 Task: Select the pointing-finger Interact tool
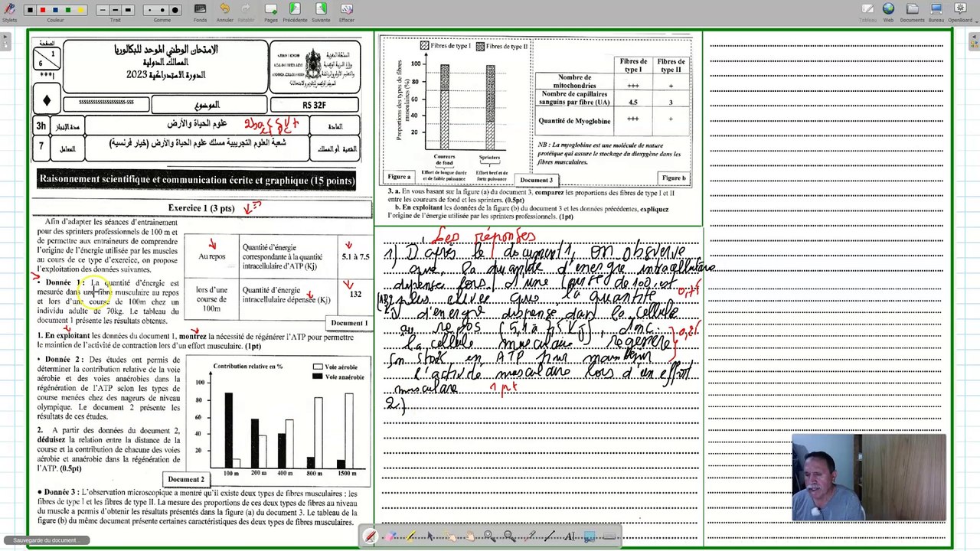pos(450,536)
